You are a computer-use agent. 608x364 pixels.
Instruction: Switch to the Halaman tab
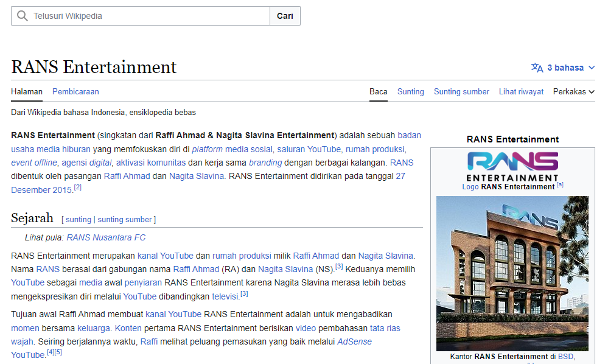click(27, 92)
